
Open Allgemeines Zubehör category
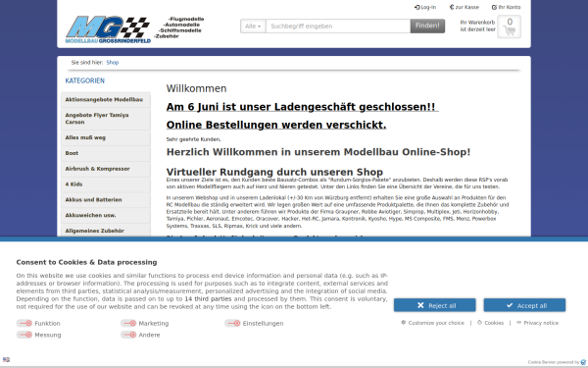click(x=106, y=231)
